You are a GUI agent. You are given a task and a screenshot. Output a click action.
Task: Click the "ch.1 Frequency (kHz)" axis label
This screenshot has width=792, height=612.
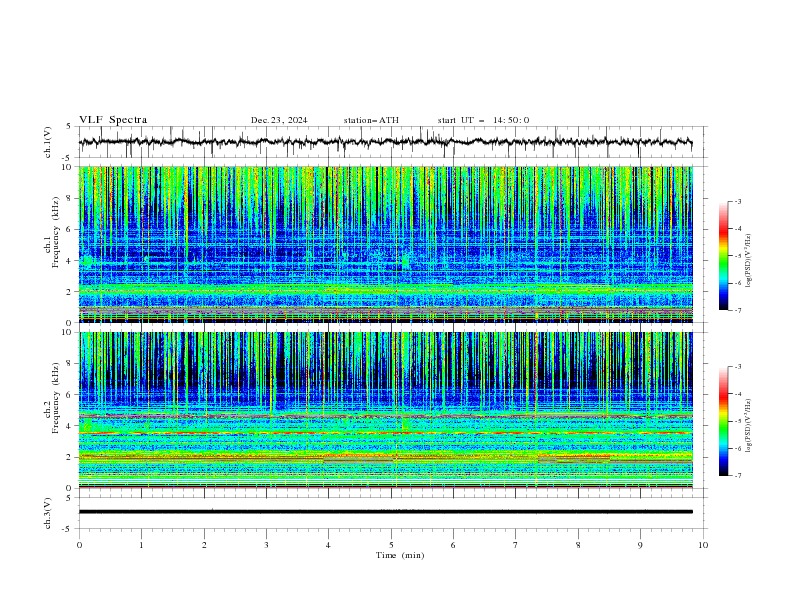tap(52, 244)
